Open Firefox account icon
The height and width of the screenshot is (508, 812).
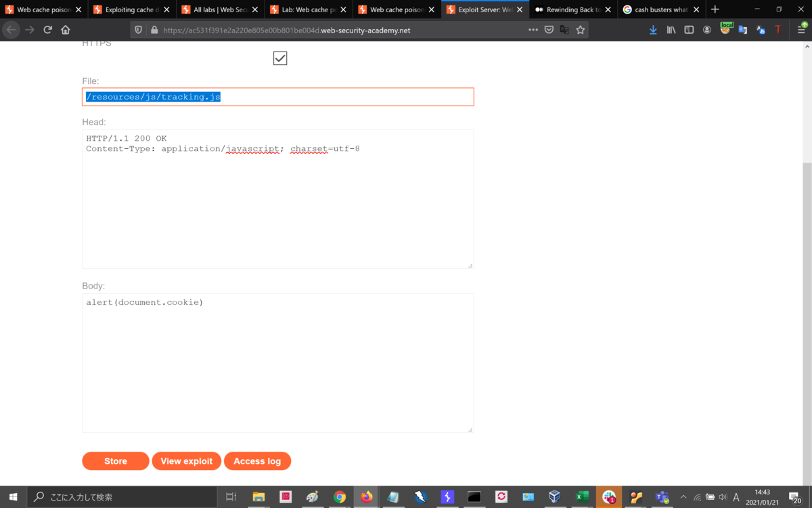[707, 30]
